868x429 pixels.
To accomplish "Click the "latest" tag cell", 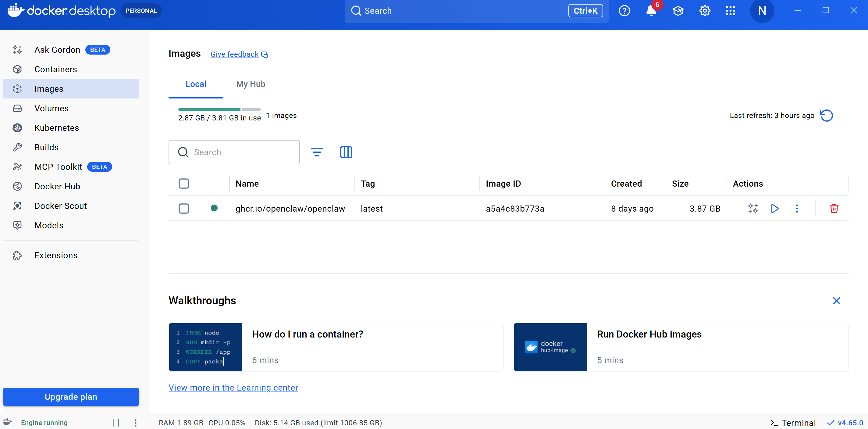I will [372, 209].
